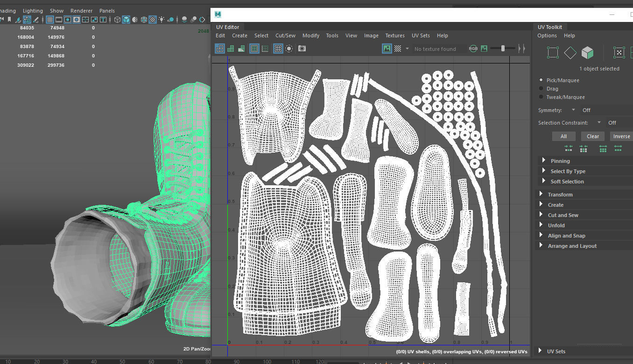The height and width of the screenshot is (364, 633).
Task: Open the Symmetry dropdown arrow
Action: [x=573, y=110]
